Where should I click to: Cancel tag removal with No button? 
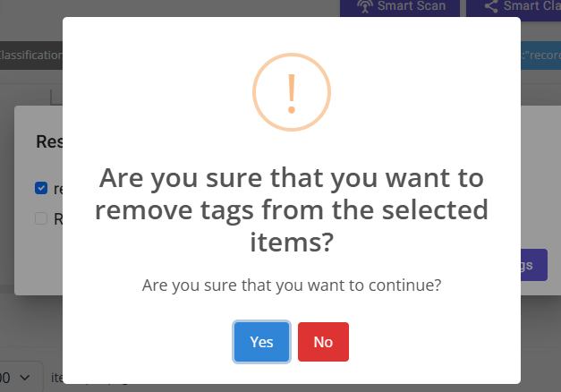(323, 342)
